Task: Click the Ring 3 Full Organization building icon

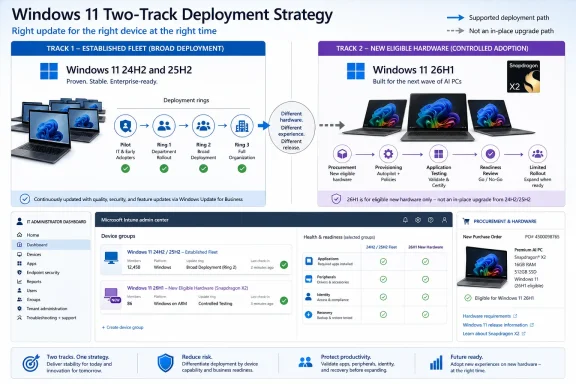Action: (x=242, y=126)
